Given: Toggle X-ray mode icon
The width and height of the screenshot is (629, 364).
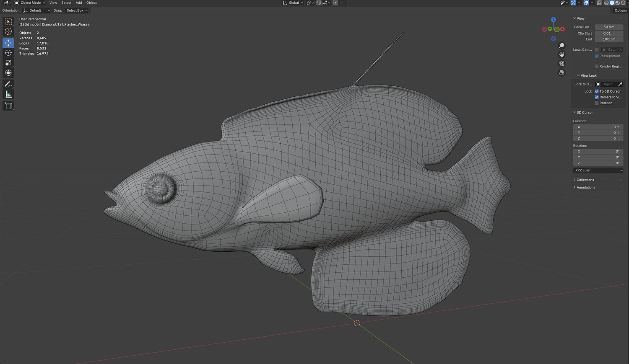Looking at the screenshot, I should click(599, 3).
